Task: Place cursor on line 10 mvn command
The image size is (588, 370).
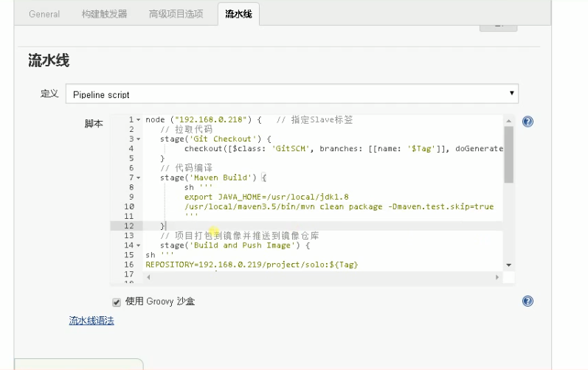Action: click(x=339, y=206)
